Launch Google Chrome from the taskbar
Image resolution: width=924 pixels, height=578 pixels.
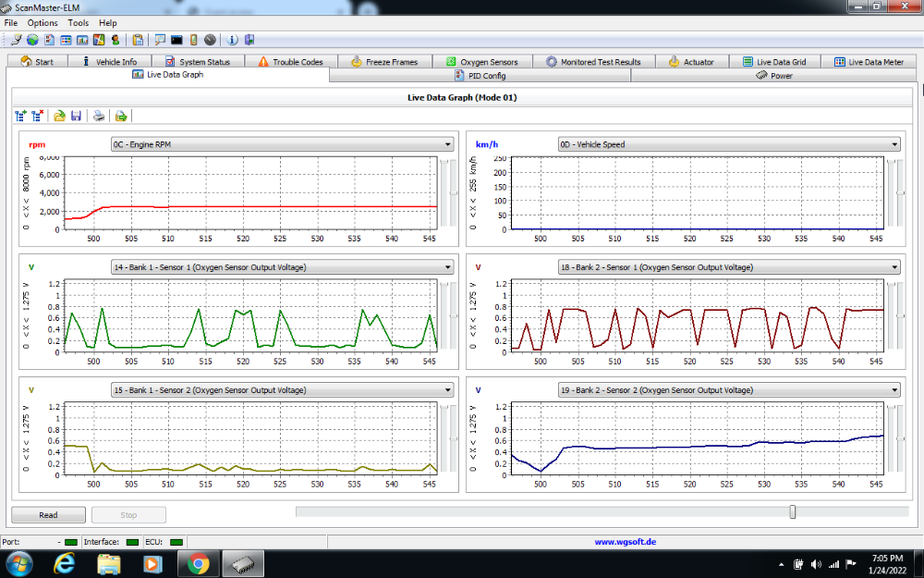(199, 562)
